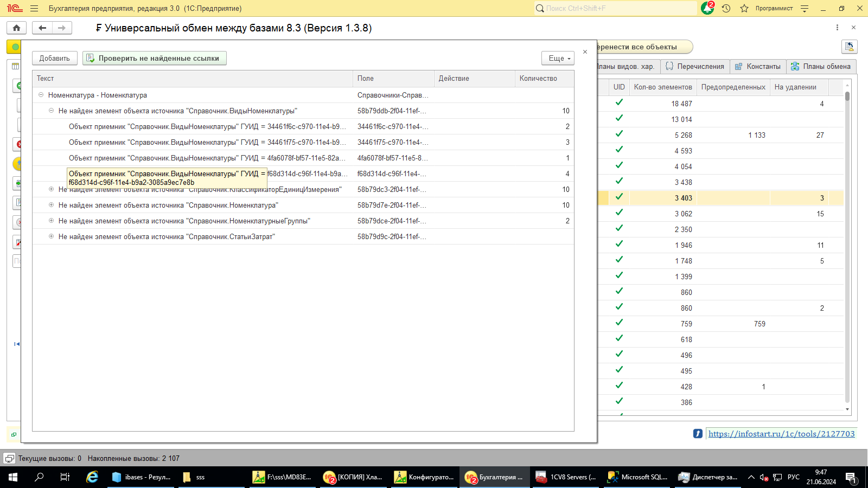
Task: Navigate forward with the right arrow
Action: pos(62,28)
